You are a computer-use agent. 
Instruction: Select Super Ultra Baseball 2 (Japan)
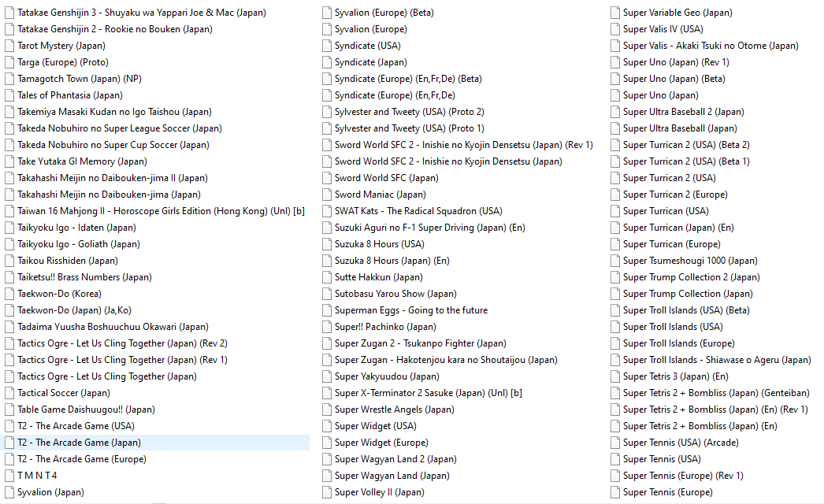click(x=683, y=112)
